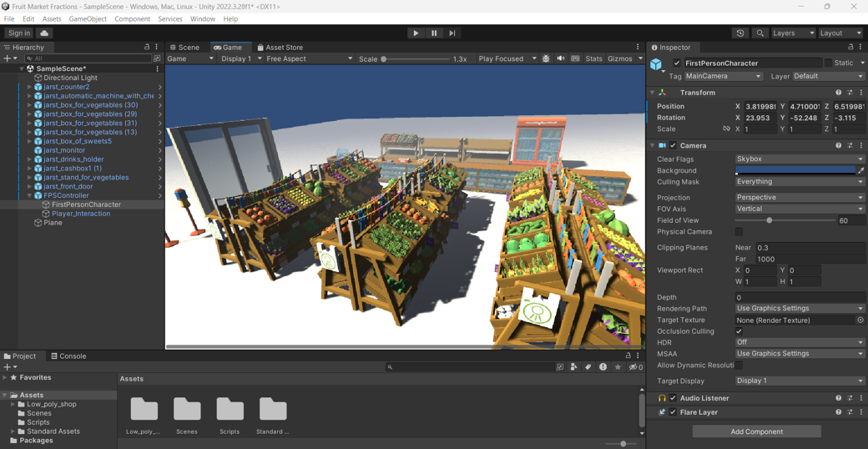
Task: Open the Clear Flags dropdown
Action: tap(799, 159)
